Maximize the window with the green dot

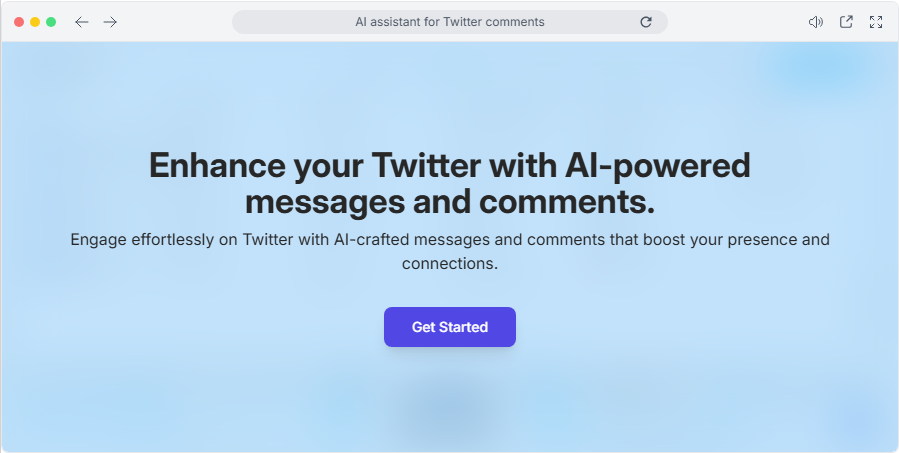tap(51, 22)
